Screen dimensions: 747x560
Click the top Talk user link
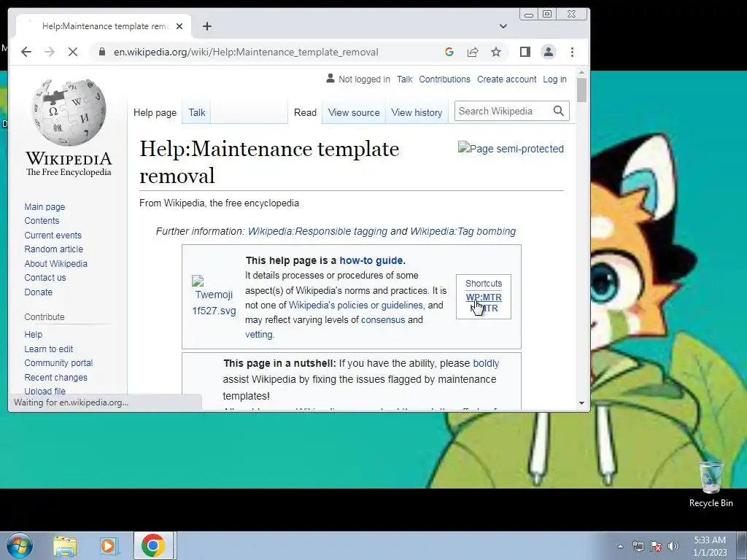point(404,79)
